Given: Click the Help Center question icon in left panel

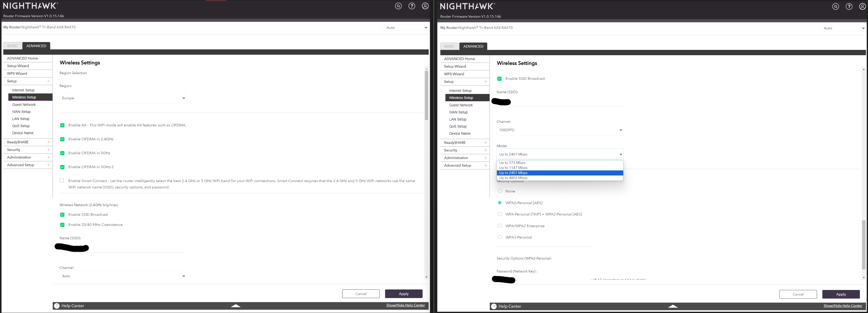Looking at the screenshot, I should pyautogui.click(x=57, y=306).
